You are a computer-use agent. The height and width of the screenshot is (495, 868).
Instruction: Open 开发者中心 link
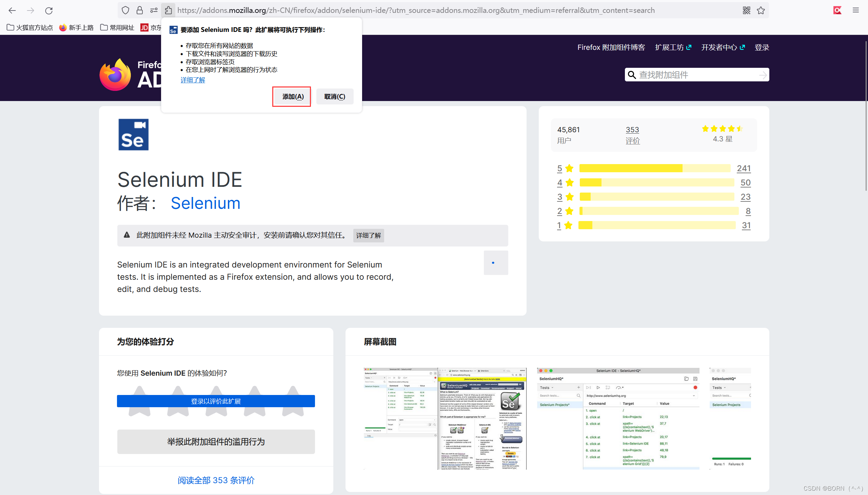(x=723, y=47)
